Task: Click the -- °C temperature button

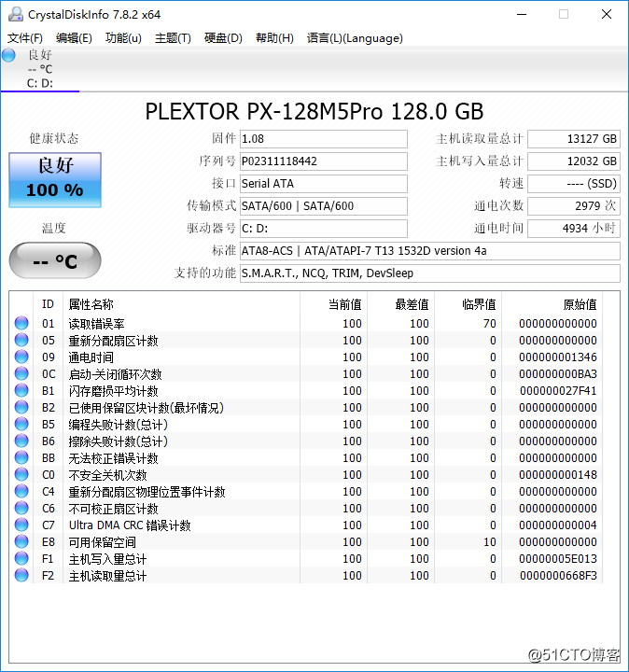Action: coord(55,260)
